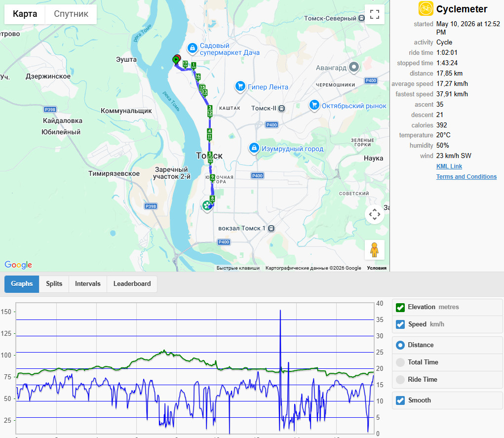Click the Cyclemeter bicycle logo icon
Image resolution: width=504 pixels, height=438 pixels.
click(x=426, y=9)
